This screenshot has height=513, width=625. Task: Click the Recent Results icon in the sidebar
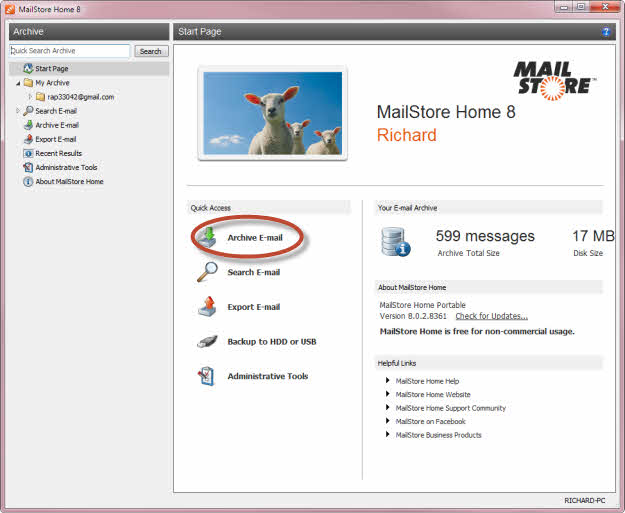pyautogui.click(x=28, y=153)
